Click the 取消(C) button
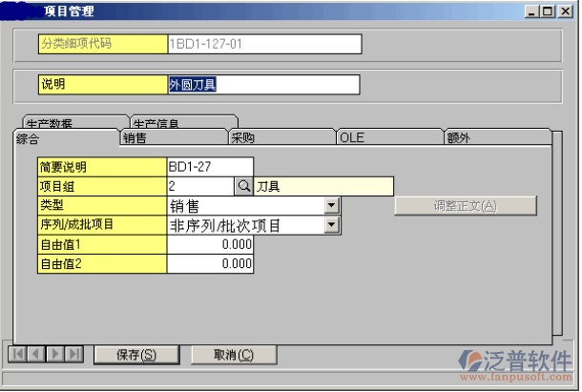Viewport: 582px width, 392px height. click(233, 355)
